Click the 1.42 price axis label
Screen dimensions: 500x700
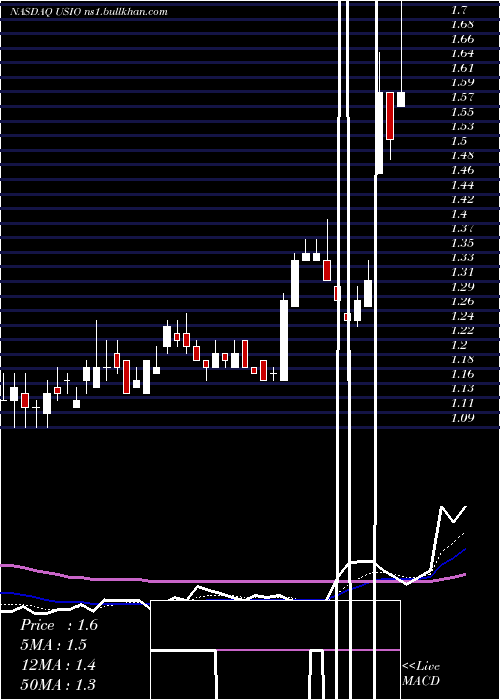(x=462, y=199)
